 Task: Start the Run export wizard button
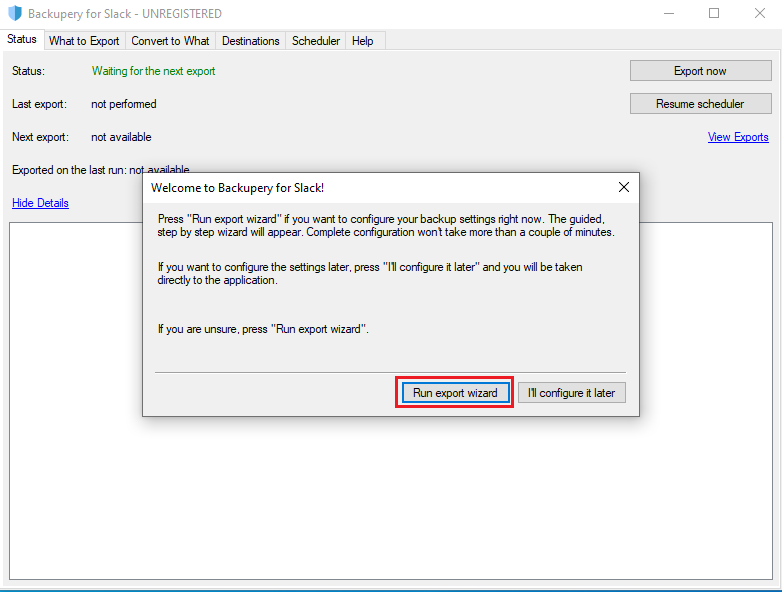click(x=455, y=393)
